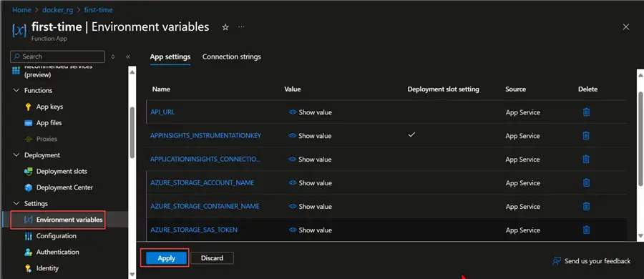Open the AZURE_STORAGE_CONTAINER_NAME setting name
Screen dimensions: 644x279
[205, 206]
